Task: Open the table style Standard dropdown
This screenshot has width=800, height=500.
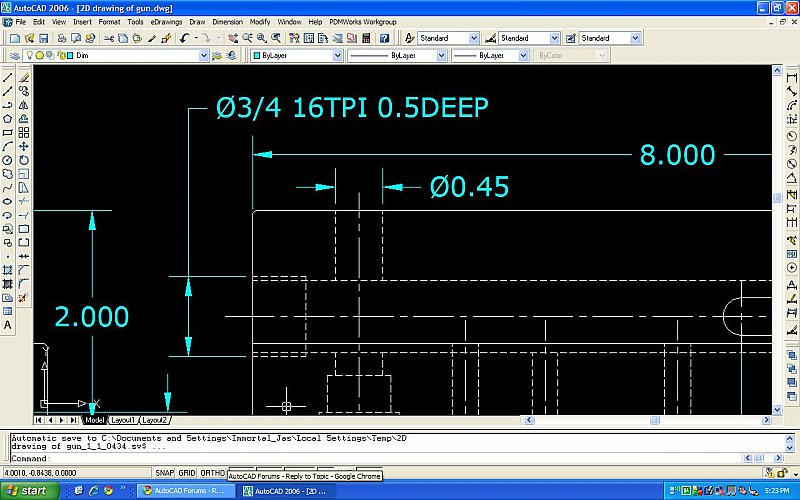Action: pyautogui.click(x=635, y=38)
